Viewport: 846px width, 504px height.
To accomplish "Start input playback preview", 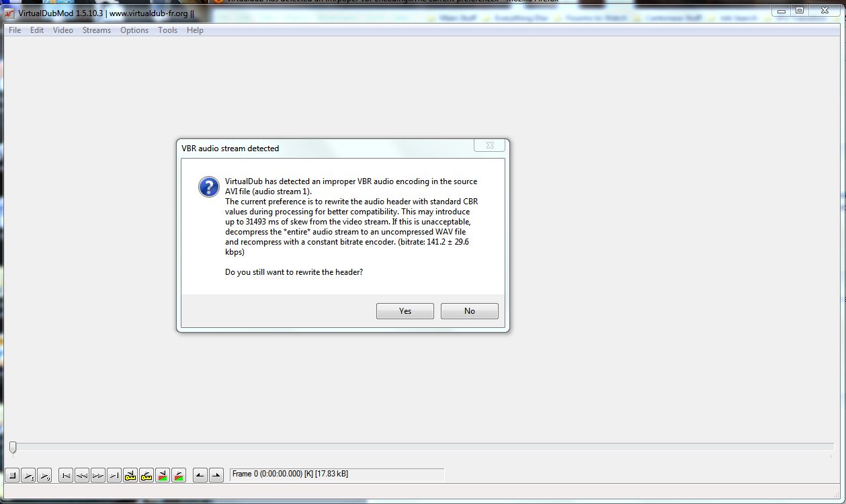I will (x=28, y=476).
